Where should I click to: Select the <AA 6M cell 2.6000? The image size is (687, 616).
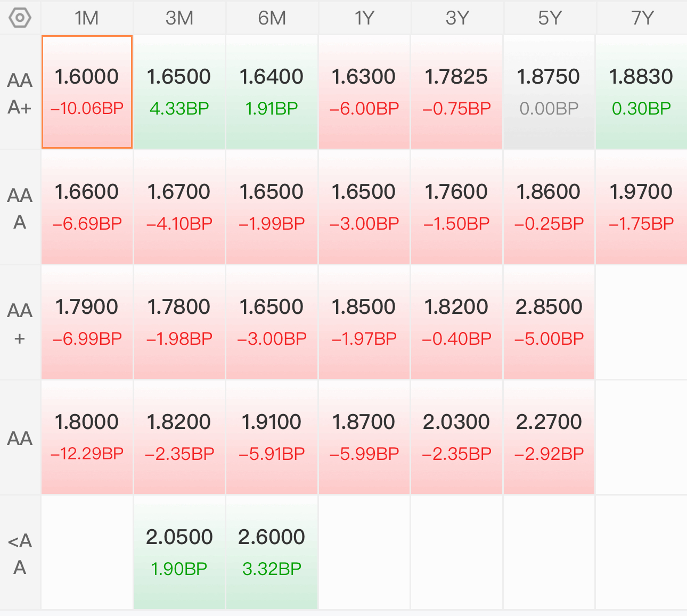point(272,553)
